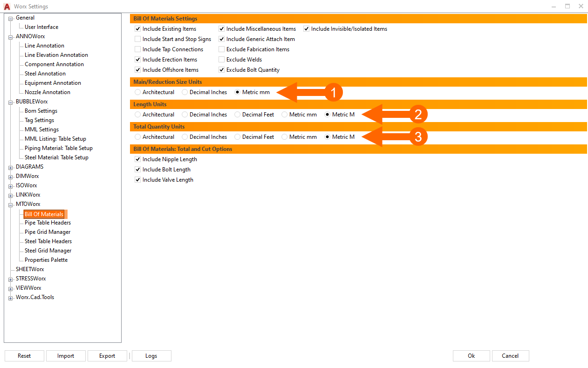Click the Export button
The height and width of the screenshot is (368, 588).
(107, 356)
